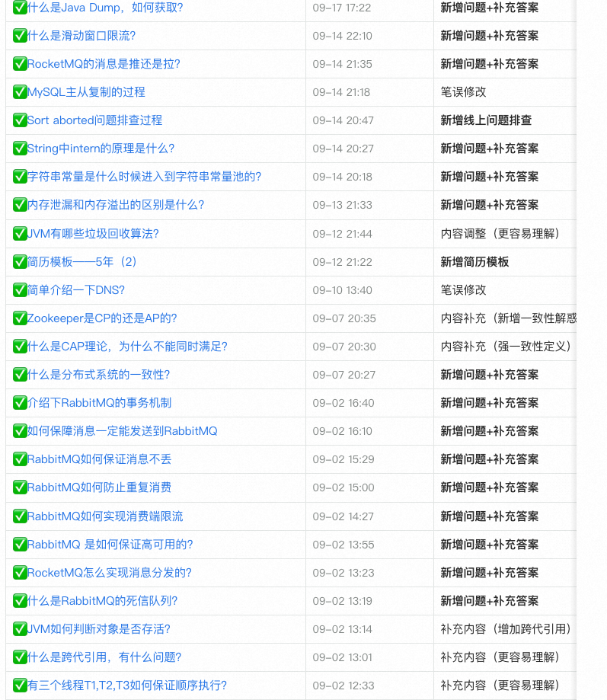Click the timestamp 09-14 22:10
607x700 pixels.
(x=342, y=36)
